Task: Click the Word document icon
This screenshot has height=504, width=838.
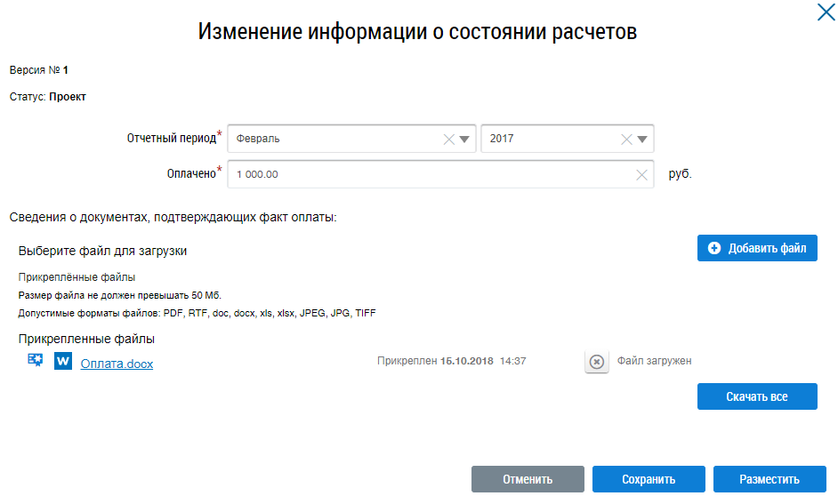Action: coord(63,362)
